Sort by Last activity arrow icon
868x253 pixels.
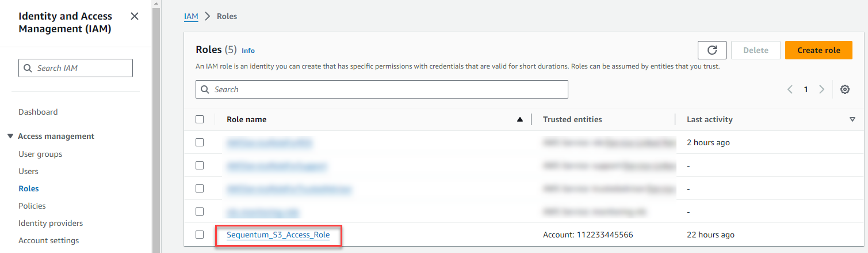coord(852,119)
